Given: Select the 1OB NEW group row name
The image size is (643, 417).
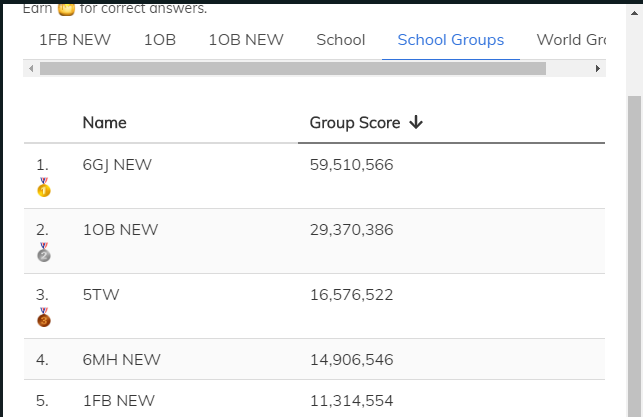Looking at the screenshot, I should point(120,230).
